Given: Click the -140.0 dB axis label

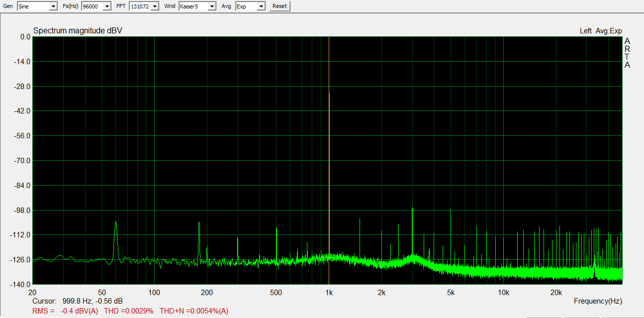Looking at the screenshot, I should click(x=22, y=285).
